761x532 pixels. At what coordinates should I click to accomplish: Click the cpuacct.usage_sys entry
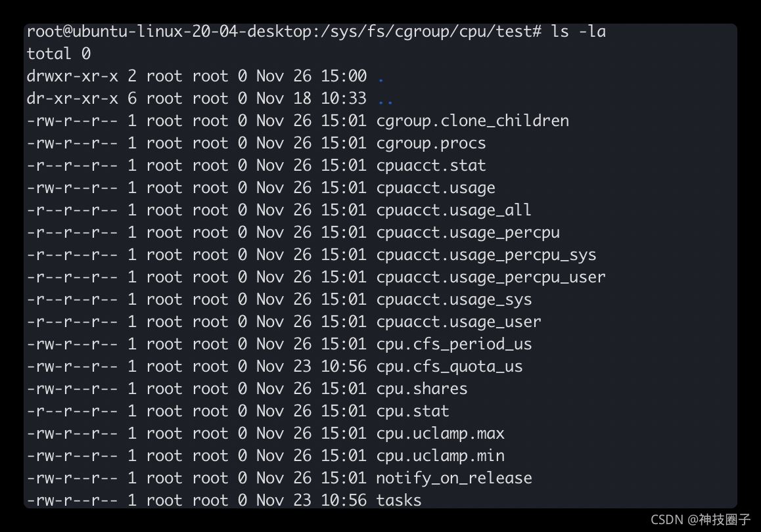(x=453, y=299)
